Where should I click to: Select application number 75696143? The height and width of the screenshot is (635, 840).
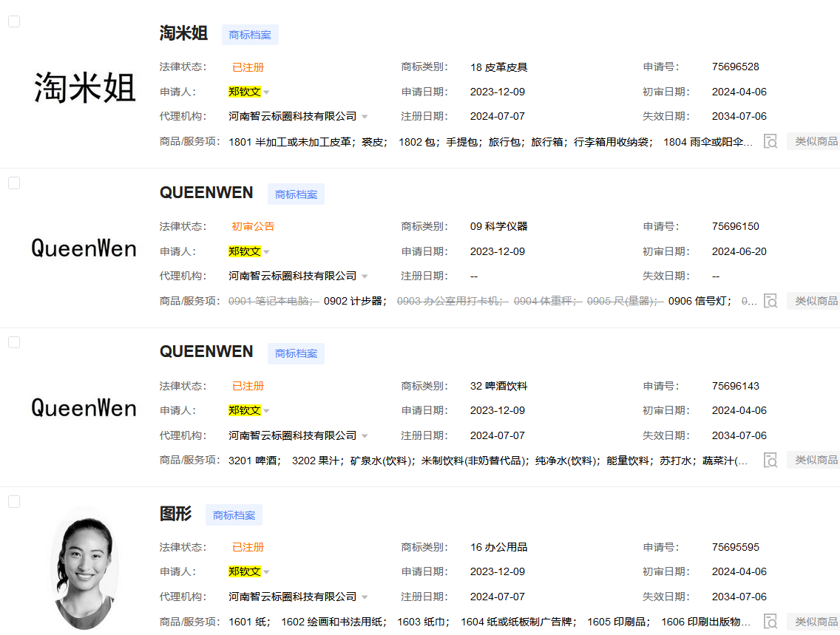coord(736,386)
